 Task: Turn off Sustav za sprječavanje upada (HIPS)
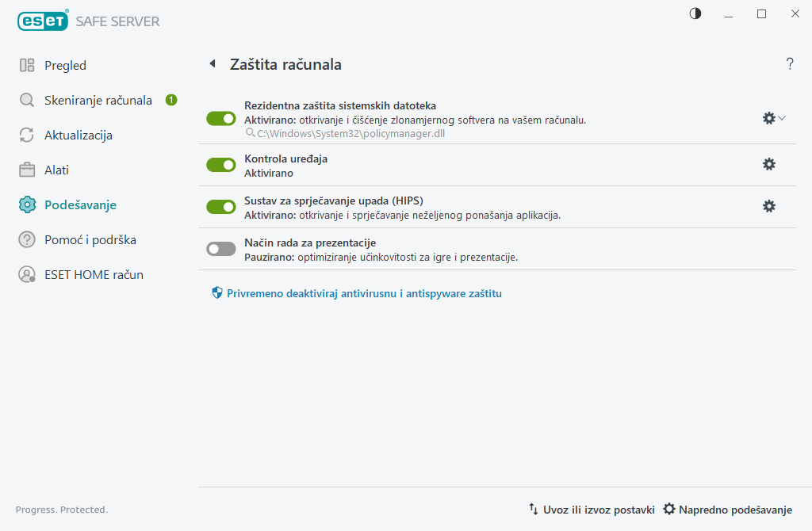pos(220,206)
